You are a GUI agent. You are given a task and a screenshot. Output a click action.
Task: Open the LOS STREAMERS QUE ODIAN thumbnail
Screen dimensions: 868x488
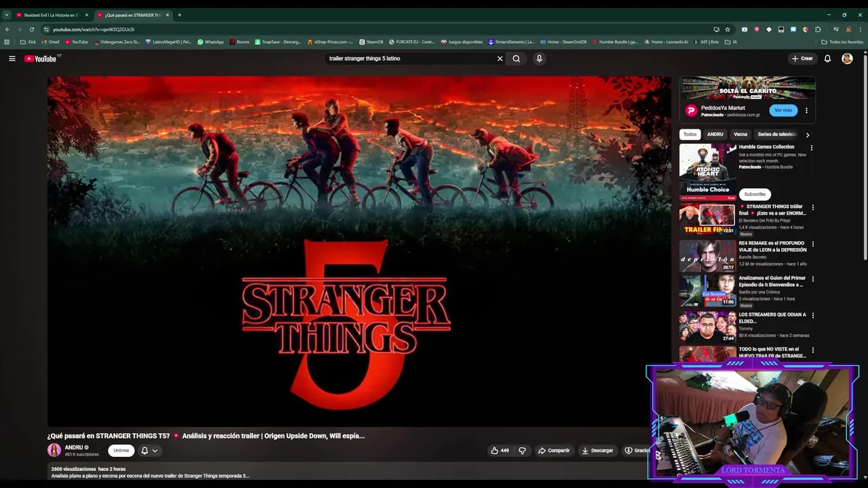[707, 326]
